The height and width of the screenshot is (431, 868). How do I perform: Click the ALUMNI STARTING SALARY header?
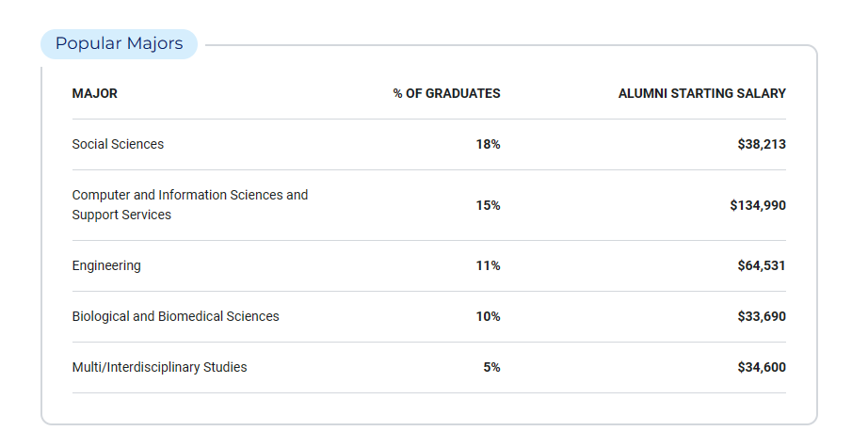(702, 93)
